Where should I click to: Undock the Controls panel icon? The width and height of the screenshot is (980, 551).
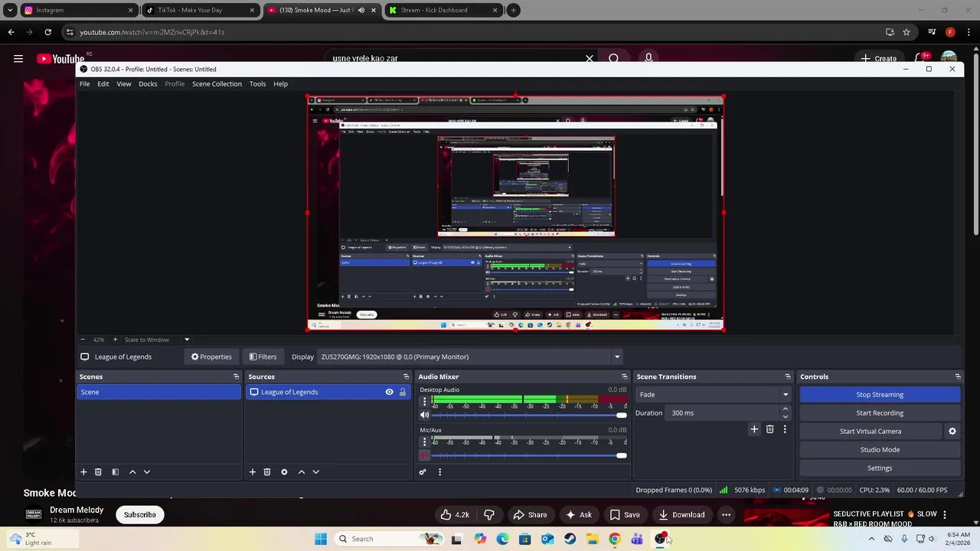point(958,377)
